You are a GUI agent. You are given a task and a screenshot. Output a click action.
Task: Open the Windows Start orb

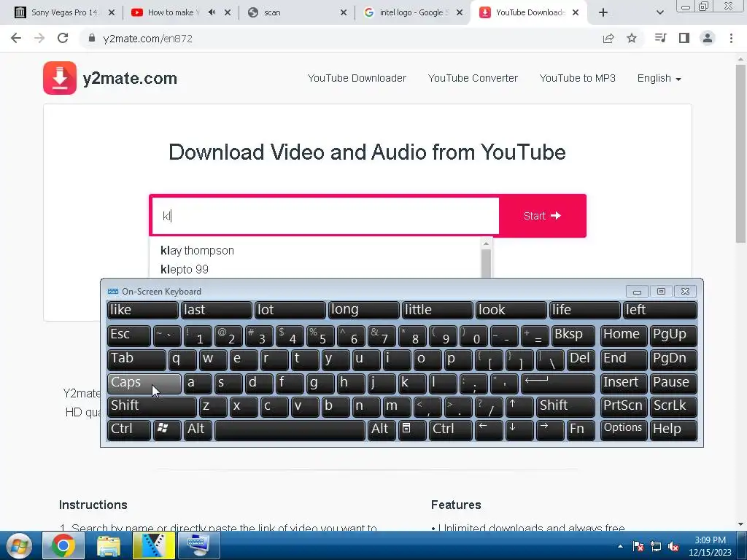(x=18, y=545)
